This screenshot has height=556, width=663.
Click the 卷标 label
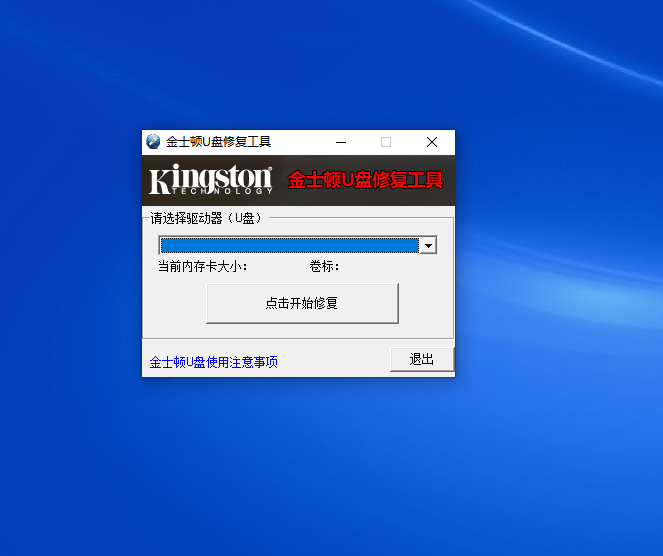pos(324,266)
